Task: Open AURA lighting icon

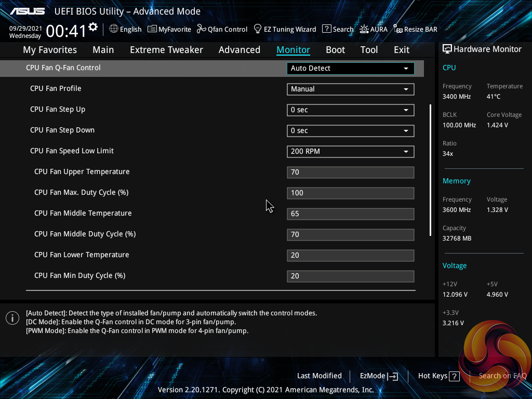Action: point(364,29)
